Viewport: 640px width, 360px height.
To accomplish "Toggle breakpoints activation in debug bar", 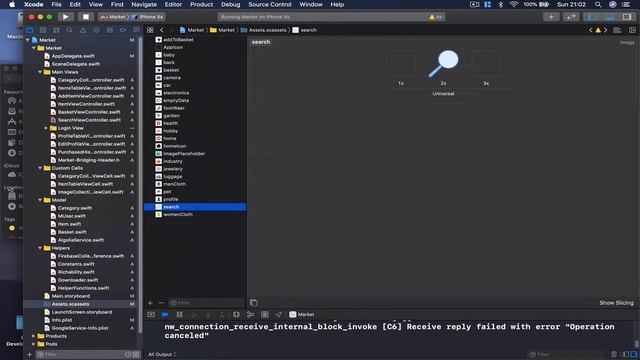I will [x=165, y=314].
